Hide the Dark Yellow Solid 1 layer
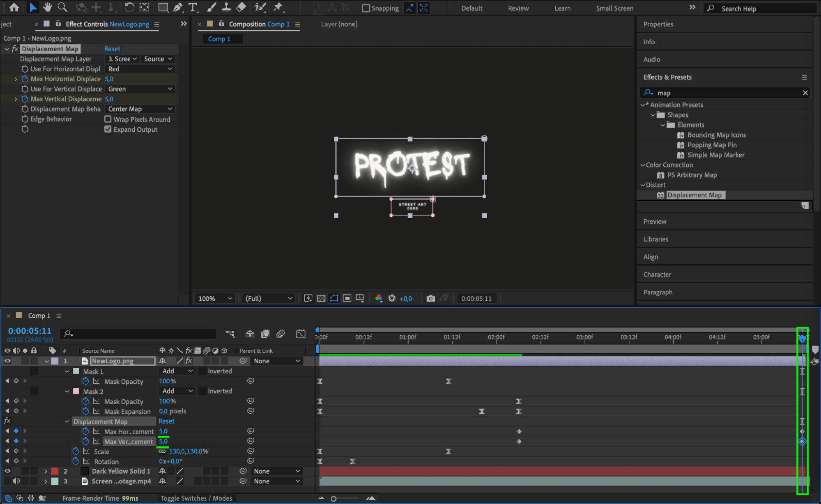 click(x=7, y=471)
